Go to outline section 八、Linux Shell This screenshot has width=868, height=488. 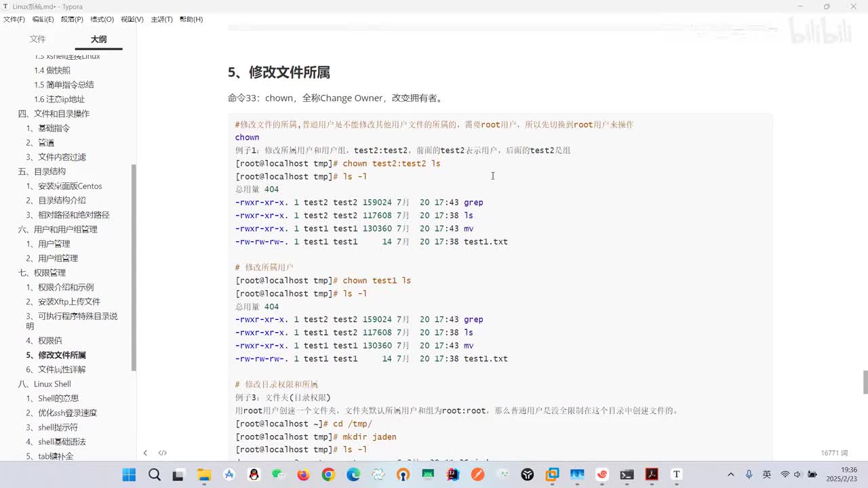coord(44,384)
